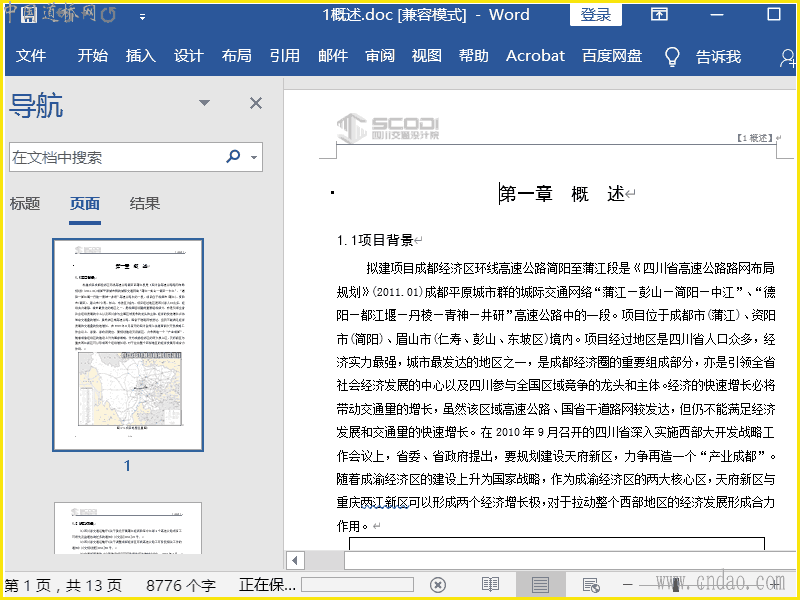Screen dimensions: 800x600
Task: Select page 1 thumbnail in navigation pane
Action: (128, 345)
